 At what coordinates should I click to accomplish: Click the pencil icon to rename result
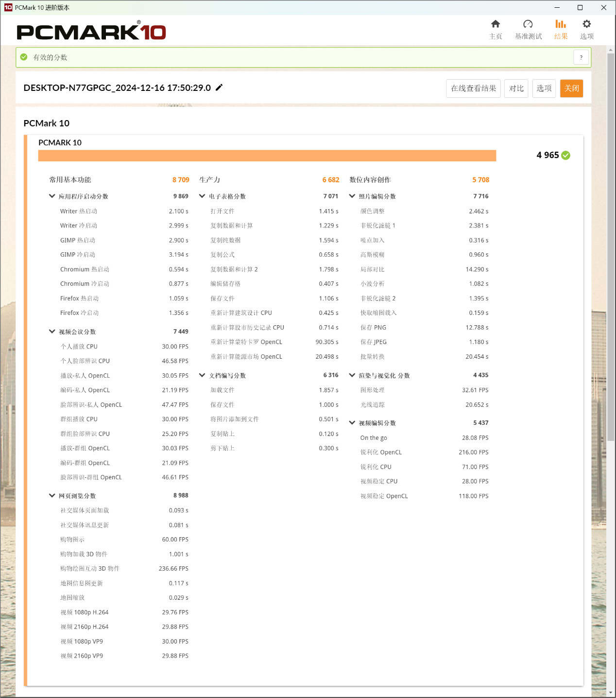[219, 87]
